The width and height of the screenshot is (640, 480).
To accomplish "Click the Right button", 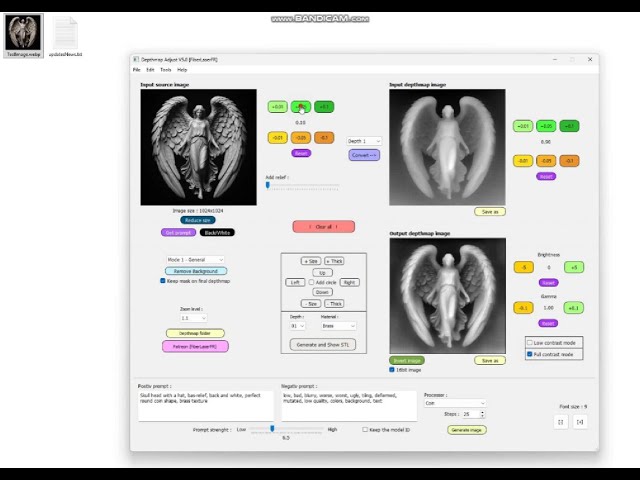I will point(349,282).
